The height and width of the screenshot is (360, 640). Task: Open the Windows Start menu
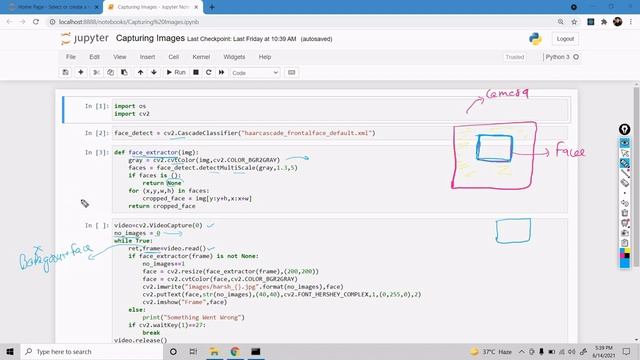(10, 351)
